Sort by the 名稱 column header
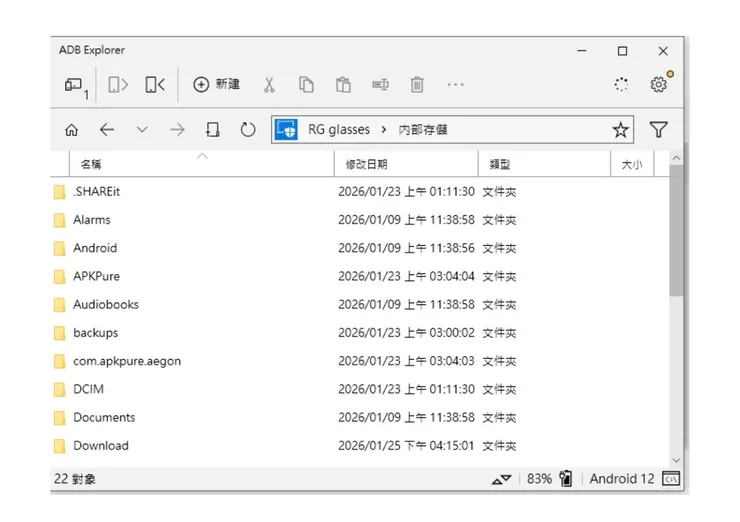This screenshot has height=522, width=740. 202,164
